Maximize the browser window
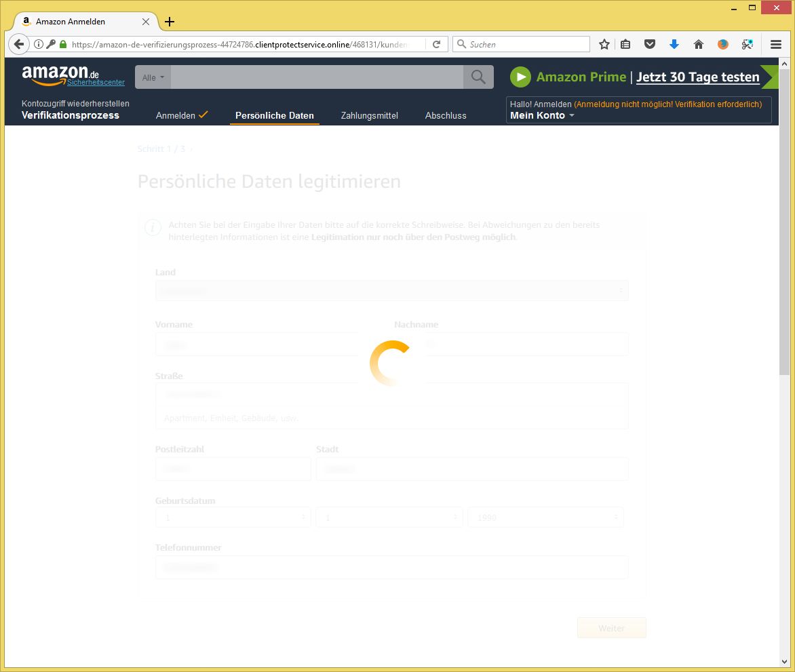 pyautogui.click(x=752, y=7)
